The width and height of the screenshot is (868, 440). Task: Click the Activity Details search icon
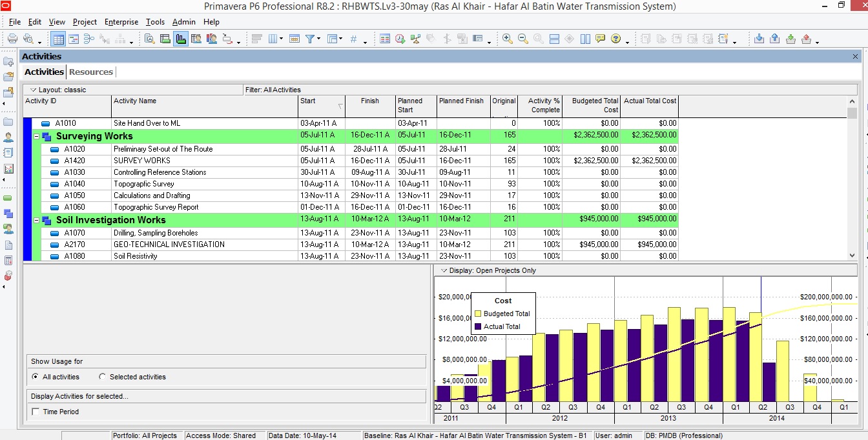[150, 39]
